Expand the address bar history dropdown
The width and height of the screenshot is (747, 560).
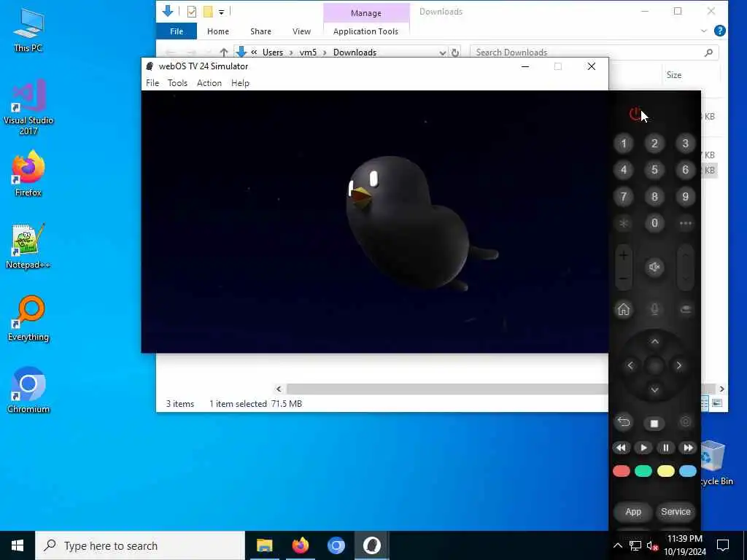(x=443, y=52)
